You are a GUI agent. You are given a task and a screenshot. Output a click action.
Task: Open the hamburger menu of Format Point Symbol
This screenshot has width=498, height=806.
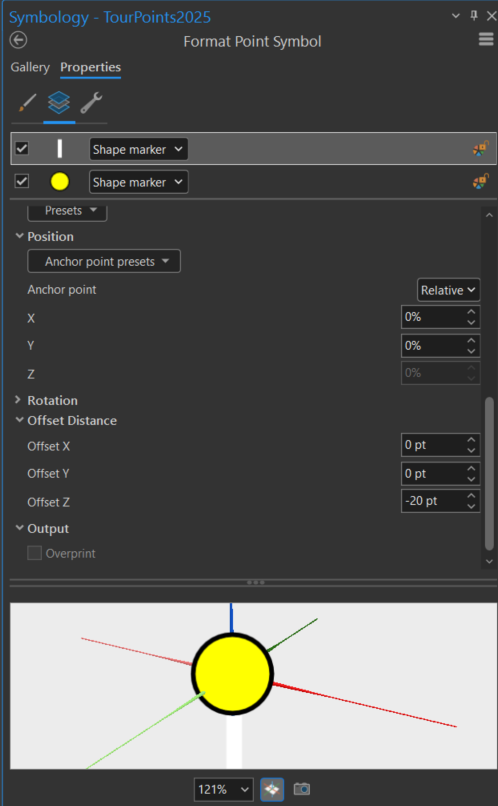point(486,40)
